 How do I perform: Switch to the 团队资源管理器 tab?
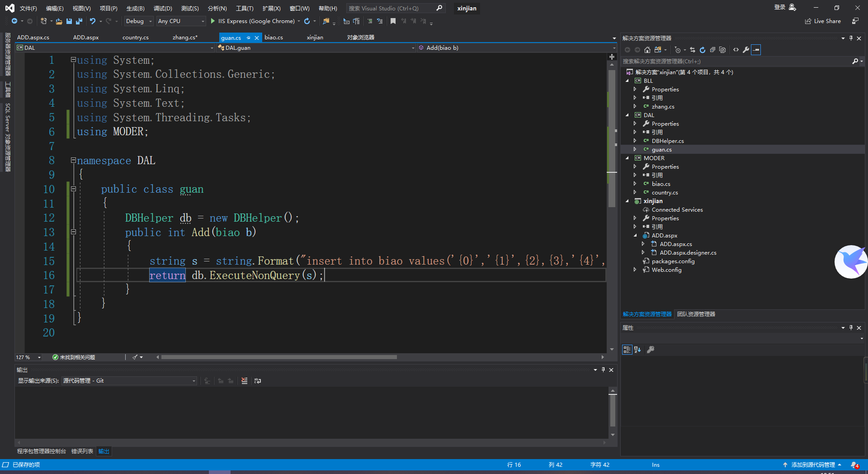(696, 314)
